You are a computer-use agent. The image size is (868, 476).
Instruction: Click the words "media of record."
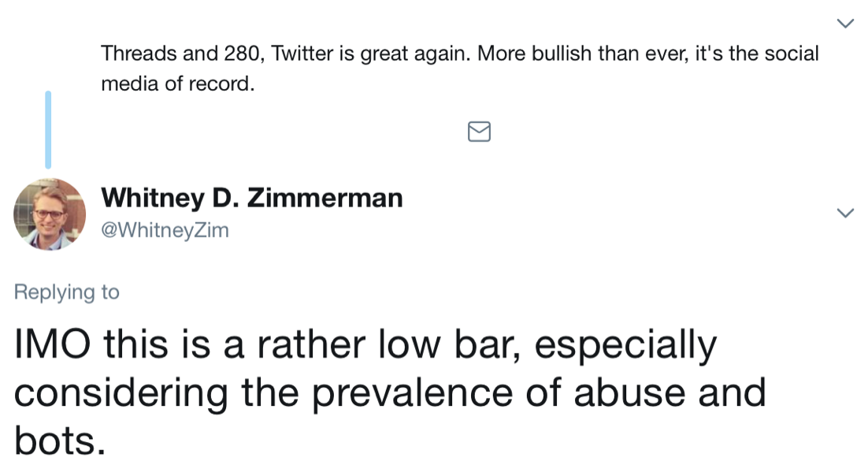pos(178,84)
